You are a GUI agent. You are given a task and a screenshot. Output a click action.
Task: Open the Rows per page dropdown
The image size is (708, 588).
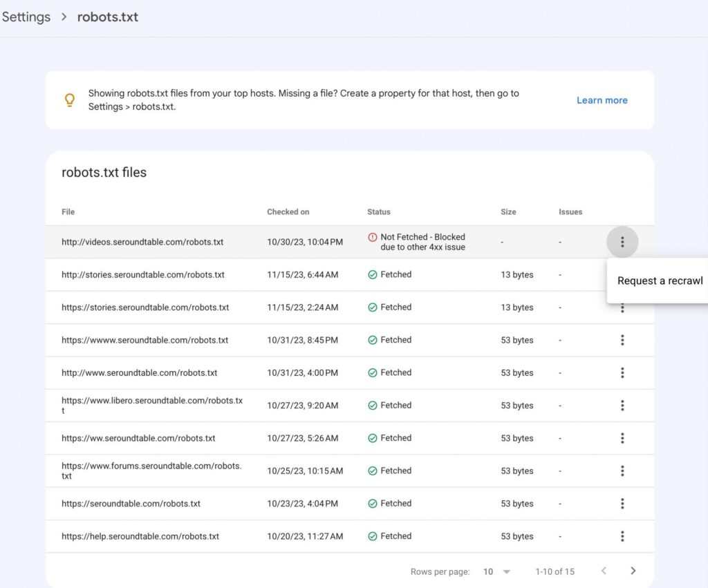[496, 571]
